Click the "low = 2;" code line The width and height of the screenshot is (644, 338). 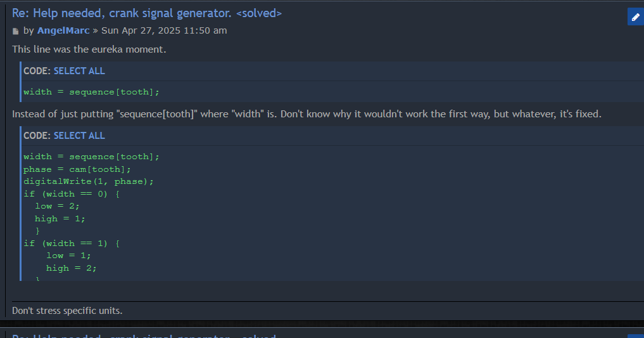click(58, 206)
